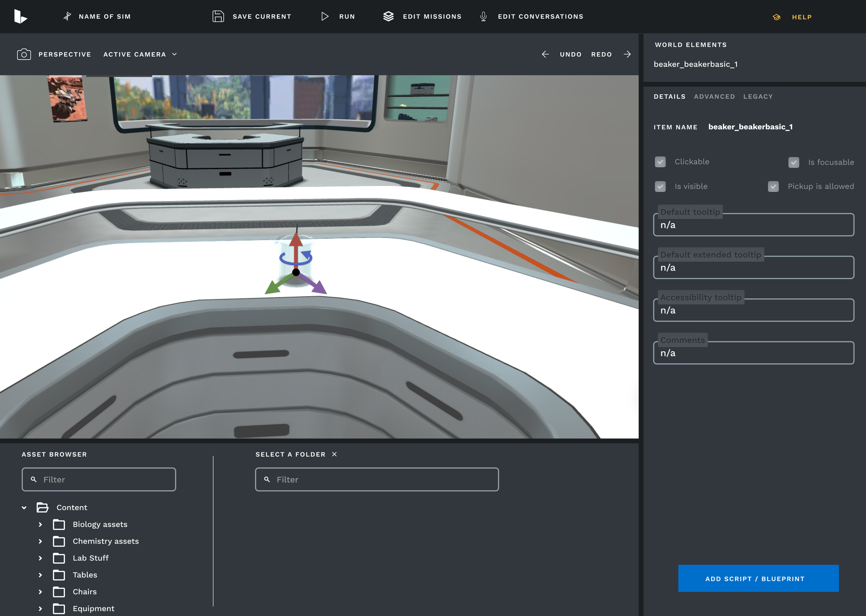Click the Help link
Screen dimensions: 866x616
802,17
